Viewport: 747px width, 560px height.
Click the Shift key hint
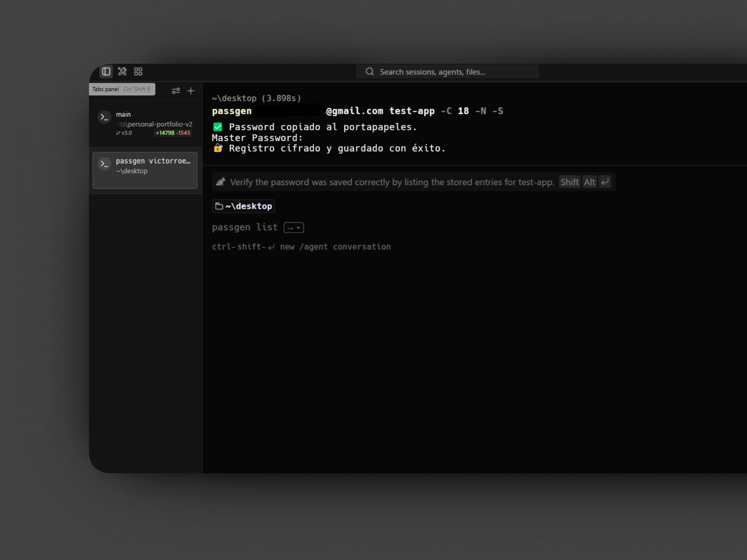pos(569,182)
